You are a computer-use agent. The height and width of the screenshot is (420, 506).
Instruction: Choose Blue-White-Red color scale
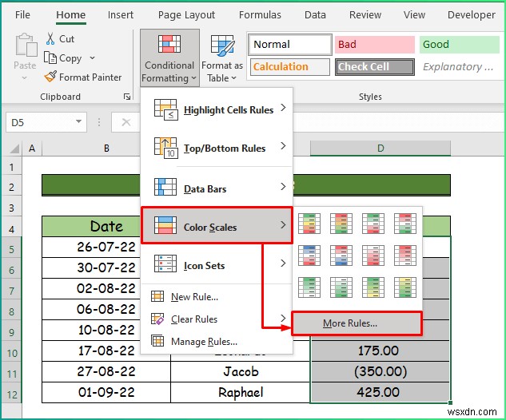[x=309, y=256]
